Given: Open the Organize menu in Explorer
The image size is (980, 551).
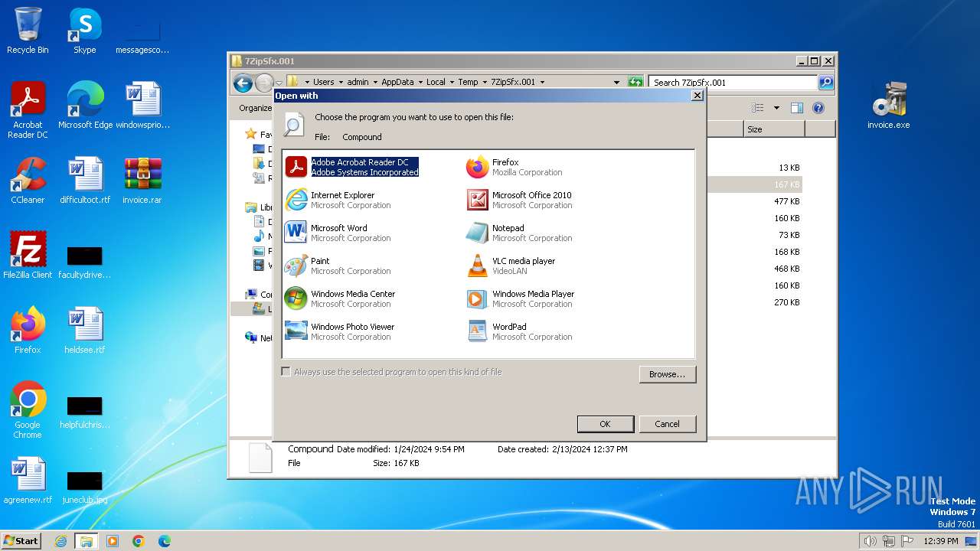Looking at the screenshot, I should coord(255,108).
